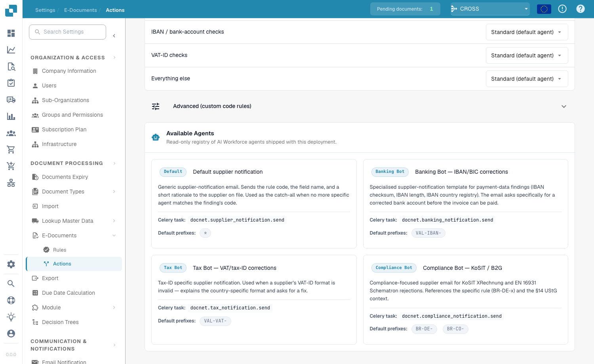The image size is (594, 364).
Task: Open the bar chart reports icon
Action: pos(11,116)
